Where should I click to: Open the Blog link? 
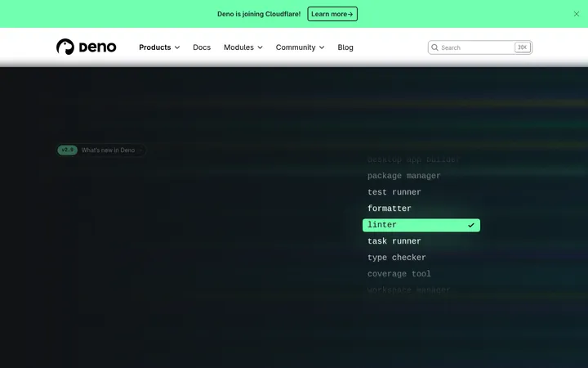point(345,47)
